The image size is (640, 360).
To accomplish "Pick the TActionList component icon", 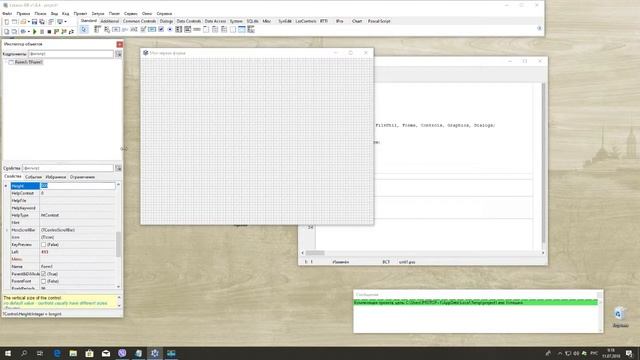I will pos(251,29).
